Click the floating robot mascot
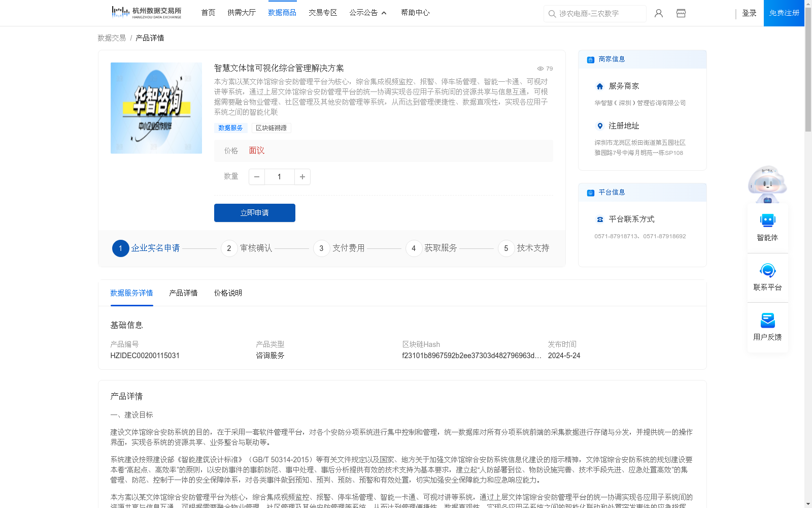Screen dimensions: 812x508 pyautogui.click(x=767, y=184)
